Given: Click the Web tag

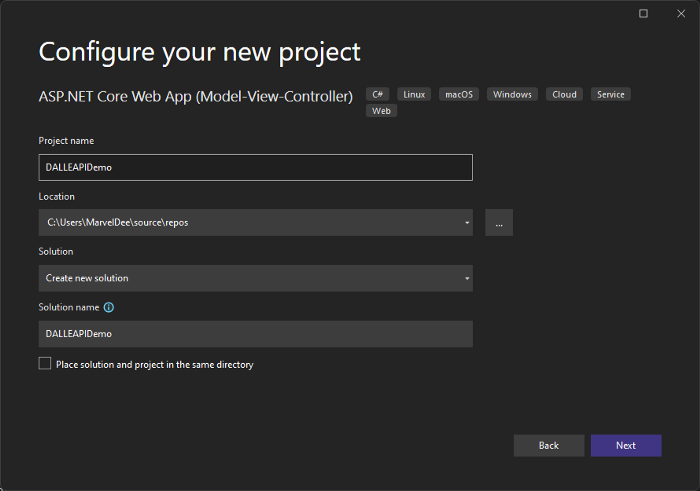Looking at the screenshot, I should (381, 110).
